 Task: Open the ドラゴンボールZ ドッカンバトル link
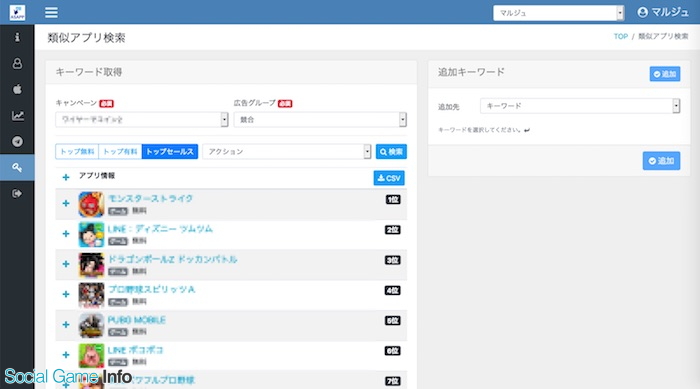point(173,259)
